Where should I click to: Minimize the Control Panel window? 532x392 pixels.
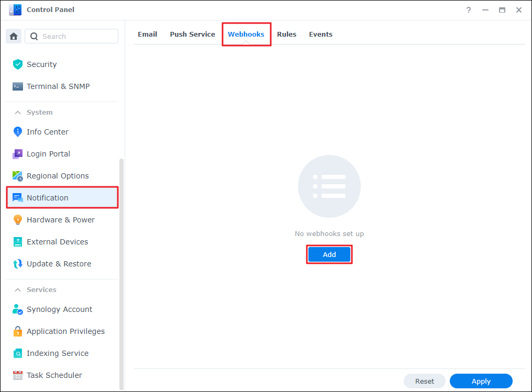pos(485,10)
